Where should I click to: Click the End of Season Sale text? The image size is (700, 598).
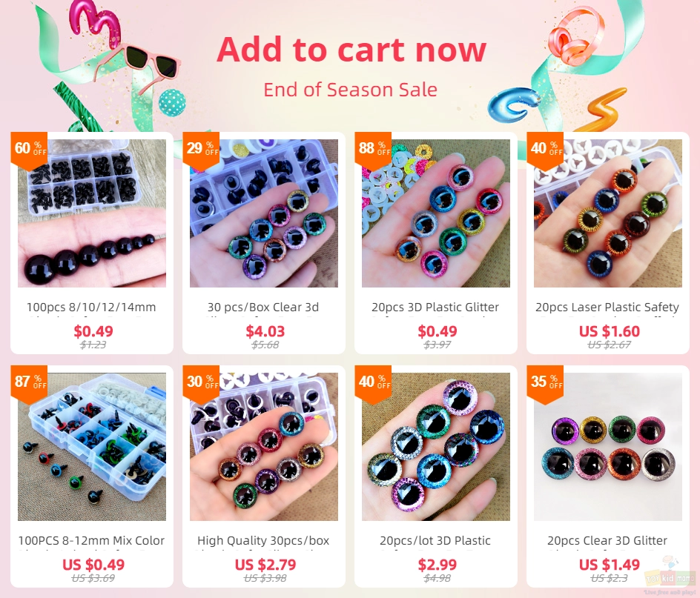point(351,90)
